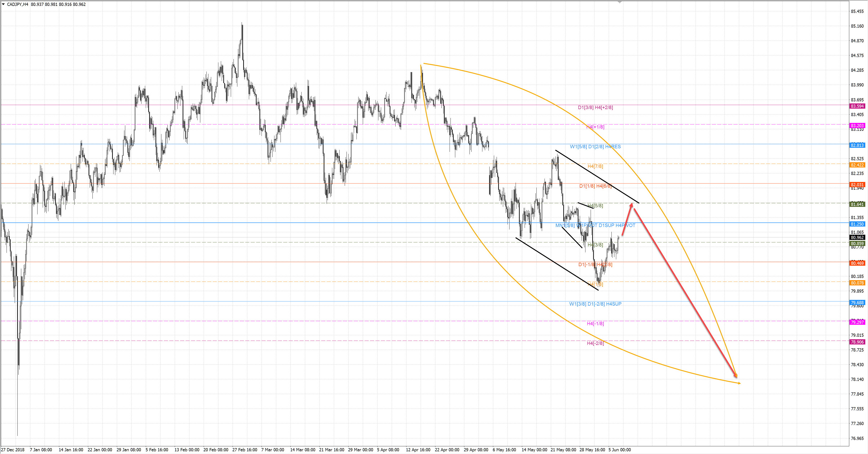This screenshot has height=454, width=868.
Task: Open the CADJPY,H4 chart dropdown arrow
Action: click(x=3, y=4)
